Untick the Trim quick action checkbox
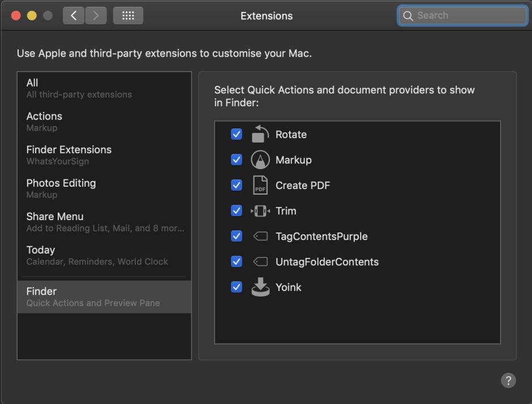 [x=237, y=210]
